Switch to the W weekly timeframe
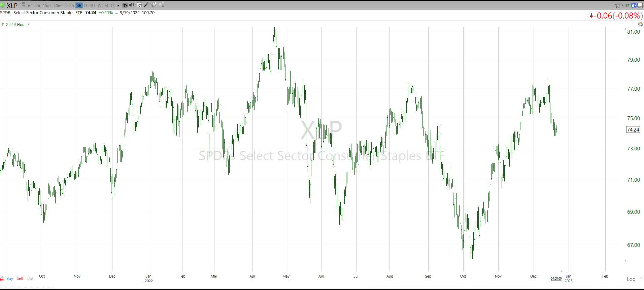This screenshot has width=644, height=290. [x=99, y=6]
